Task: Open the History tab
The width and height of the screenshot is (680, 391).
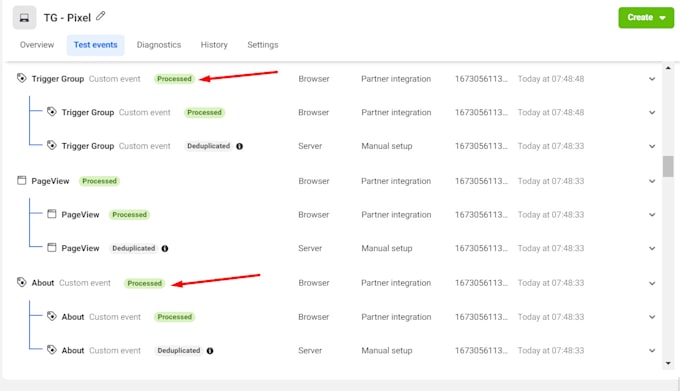Action: point(214,45)
